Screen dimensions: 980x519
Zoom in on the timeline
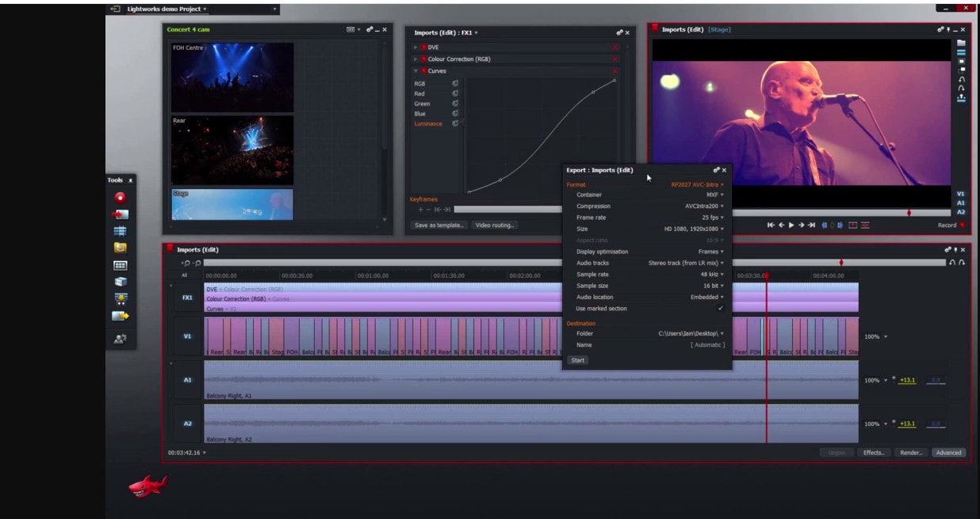184,262
